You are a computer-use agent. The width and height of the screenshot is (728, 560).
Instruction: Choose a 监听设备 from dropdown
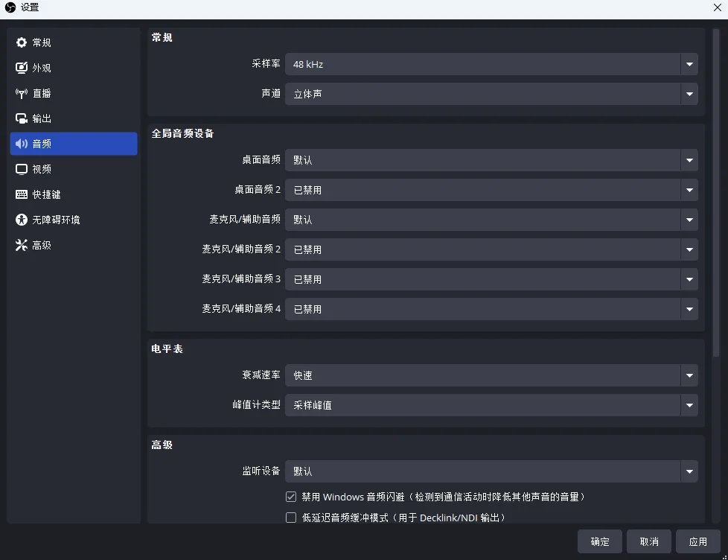pos(491,471)
